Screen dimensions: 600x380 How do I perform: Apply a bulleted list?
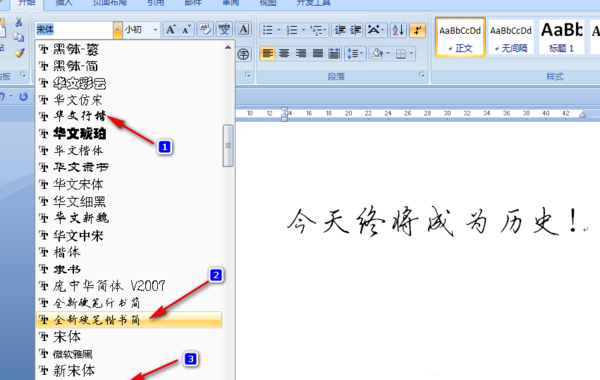click(x=268, y=30)
